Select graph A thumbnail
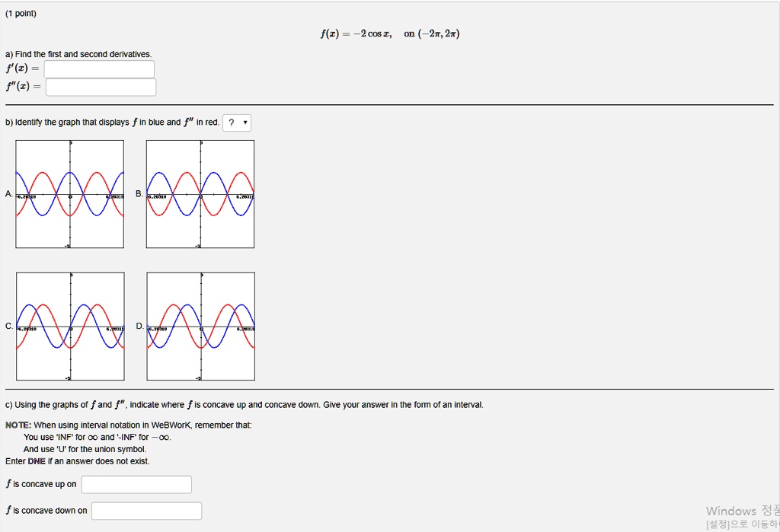The image size is (780, 532). point(69,193)
